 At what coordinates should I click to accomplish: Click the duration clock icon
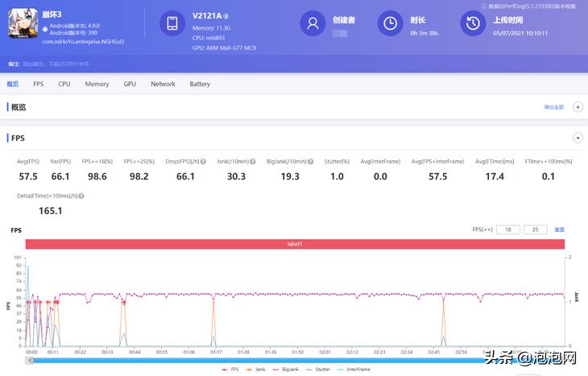point(391,24)
